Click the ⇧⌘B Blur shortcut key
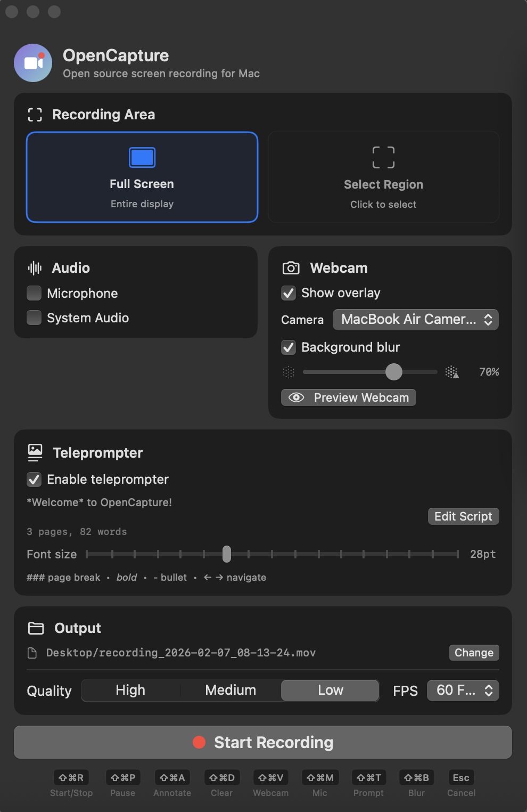Viewport: 527px width, 812px height. 417,778
